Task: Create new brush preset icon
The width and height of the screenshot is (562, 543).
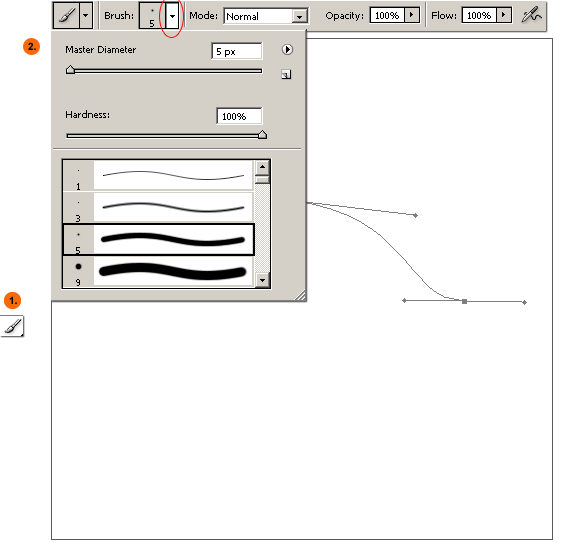Action: (x=286, y=74)
